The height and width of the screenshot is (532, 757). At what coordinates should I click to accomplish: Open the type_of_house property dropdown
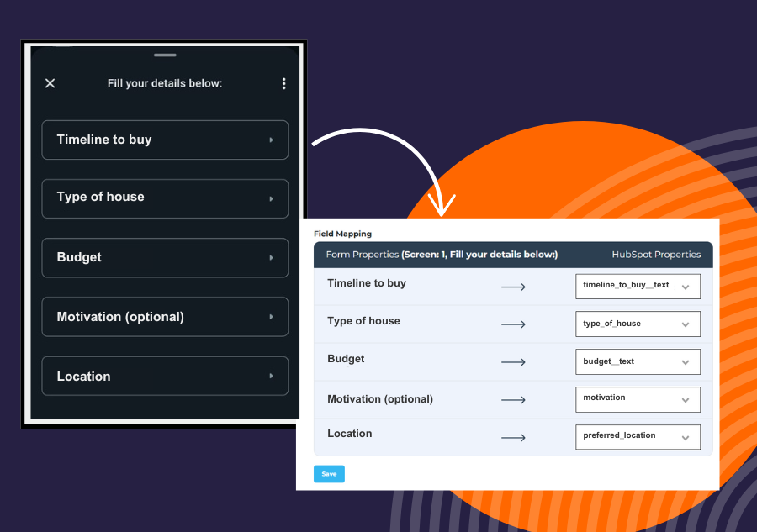pyautogui.click(x=638, y=324)
